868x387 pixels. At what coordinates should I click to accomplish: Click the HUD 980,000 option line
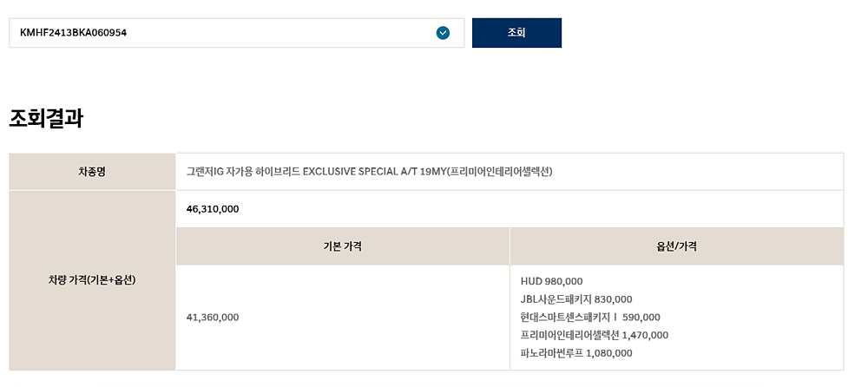tap(551, 281)
